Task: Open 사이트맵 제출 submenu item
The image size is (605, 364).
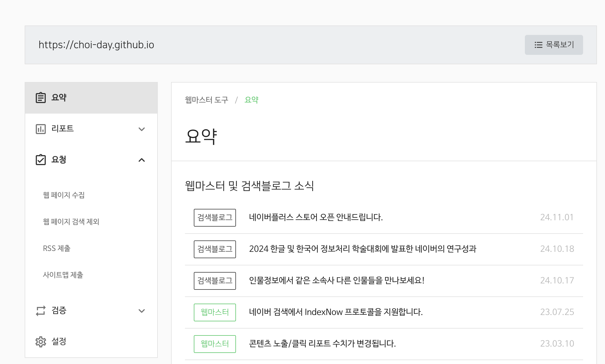Action: coord(63,275)
